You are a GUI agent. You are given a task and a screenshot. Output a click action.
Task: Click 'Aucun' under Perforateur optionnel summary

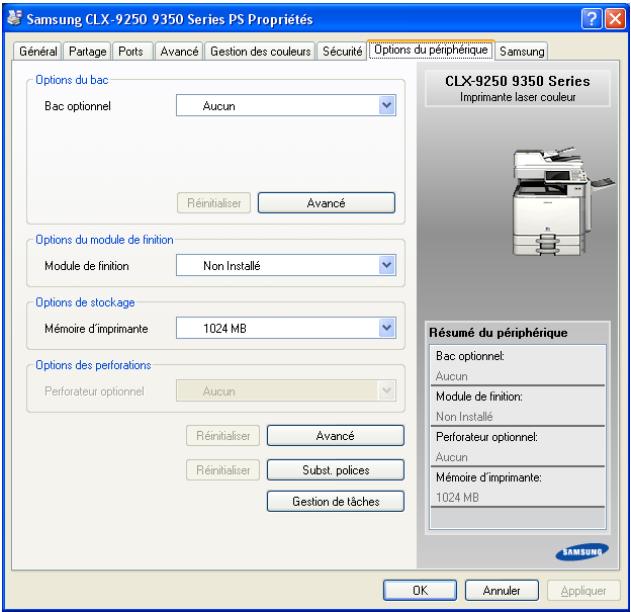[452, 457]
